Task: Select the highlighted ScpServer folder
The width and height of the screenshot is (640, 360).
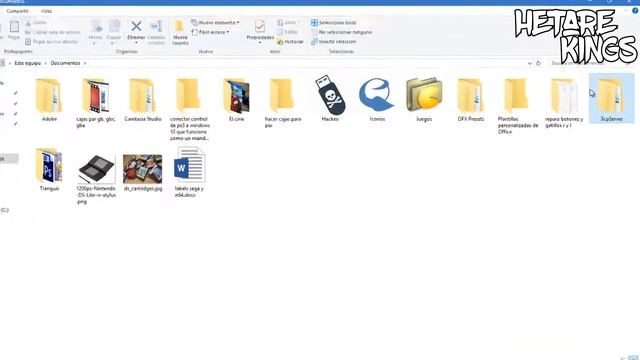Action: pyautogui.click(x=611, y=99)
